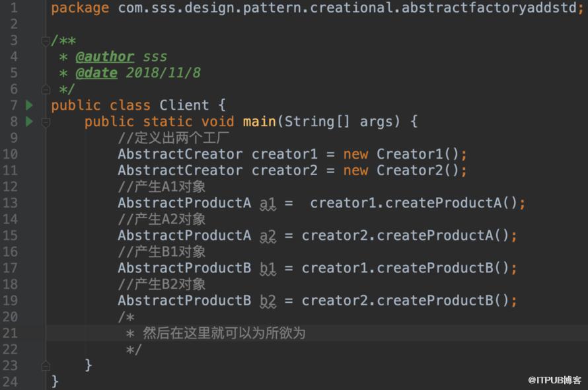
Task: Click the Javadoc end fold marker
Action: [x=46, y=89]
